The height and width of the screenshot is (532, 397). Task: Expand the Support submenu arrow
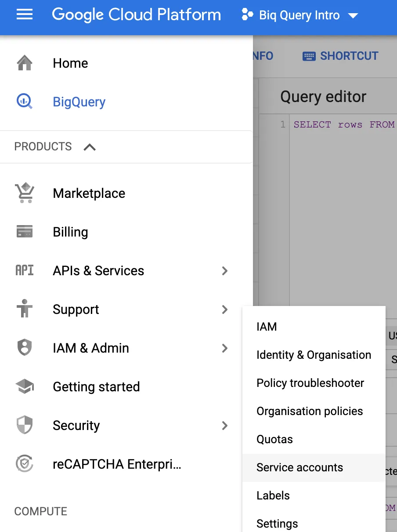coord(225,310)
